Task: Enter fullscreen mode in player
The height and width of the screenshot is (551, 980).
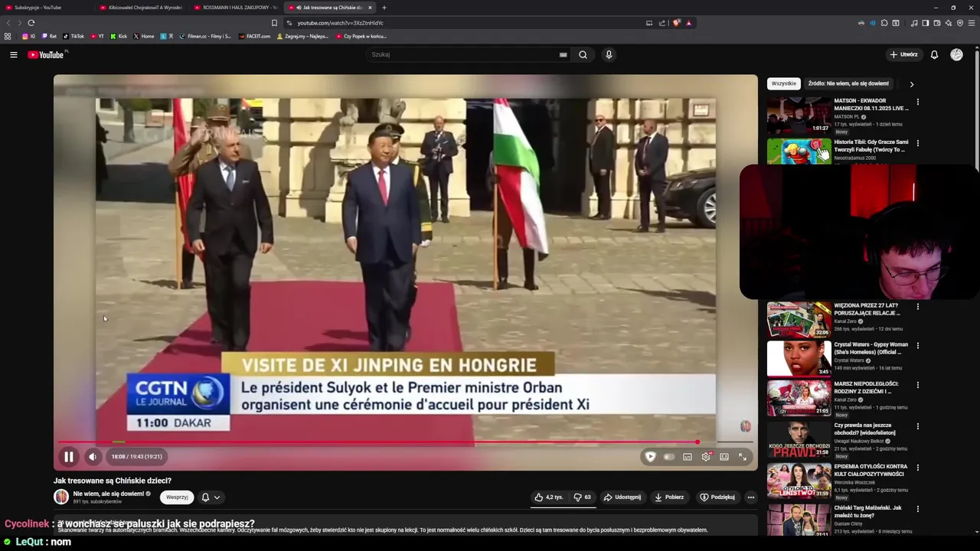Action: coord(743,457)
